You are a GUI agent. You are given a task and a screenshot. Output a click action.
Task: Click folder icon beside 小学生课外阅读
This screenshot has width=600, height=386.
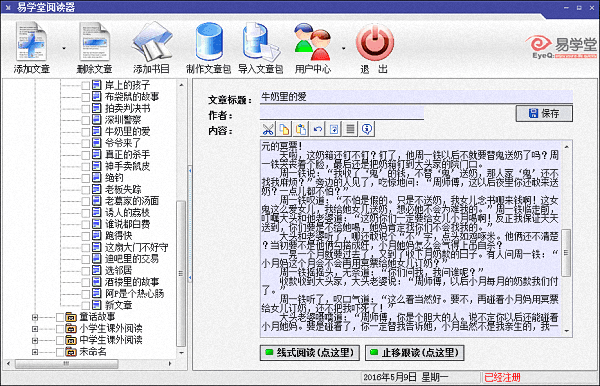click(71, 328)
